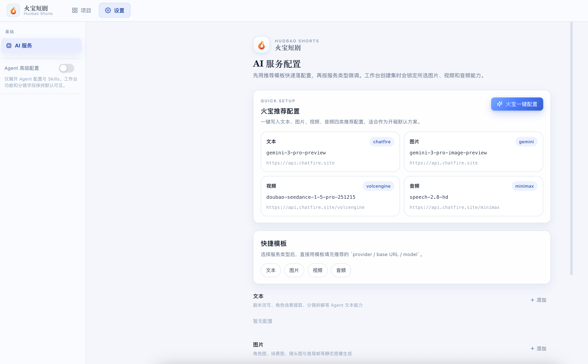Select the 视频 template chip
This screenshot has height=364, width=588.
pyautogui.click(x=317, y=270)
